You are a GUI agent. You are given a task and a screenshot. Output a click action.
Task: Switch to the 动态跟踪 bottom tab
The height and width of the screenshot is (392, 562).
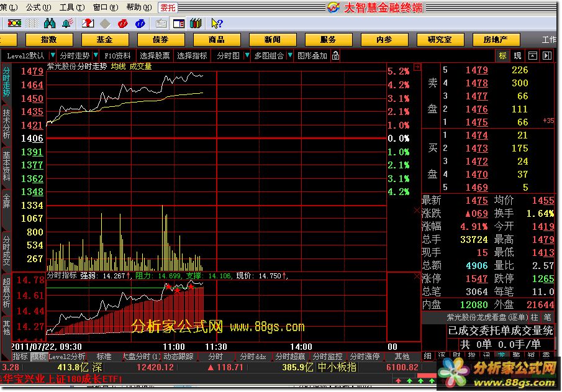click(178, 357)
